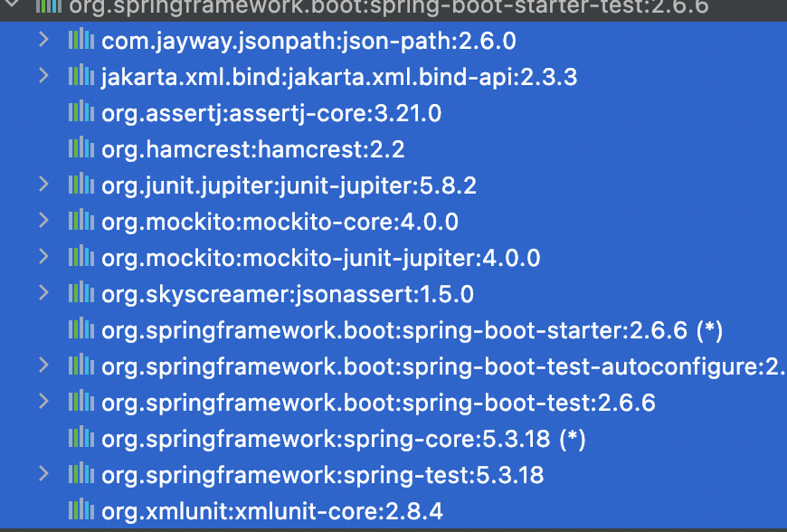Click library icon of spring-boot-starter:2.6.6
This screenshot has height=532, width=787.
point(81,329)
